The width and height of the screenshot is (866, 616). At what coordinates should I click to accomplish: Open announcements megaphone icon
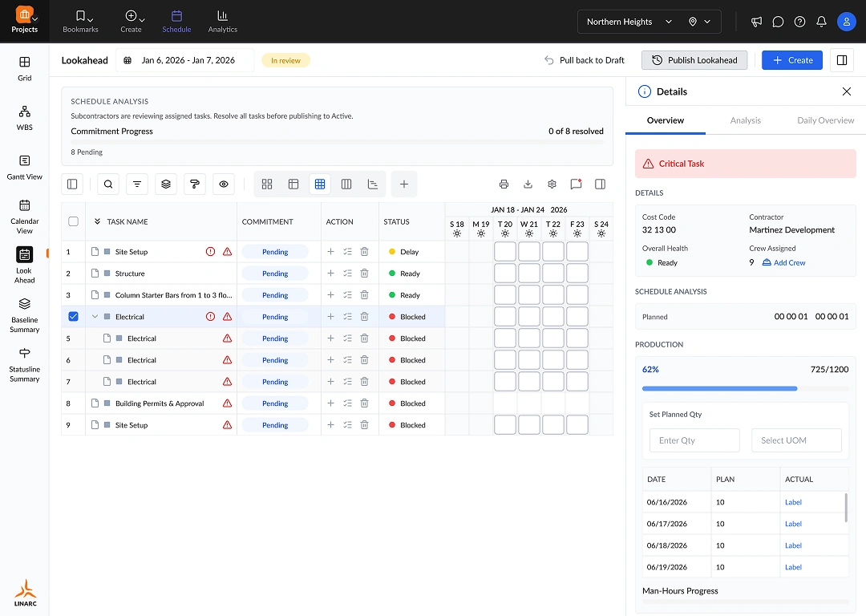coord(757,22)
